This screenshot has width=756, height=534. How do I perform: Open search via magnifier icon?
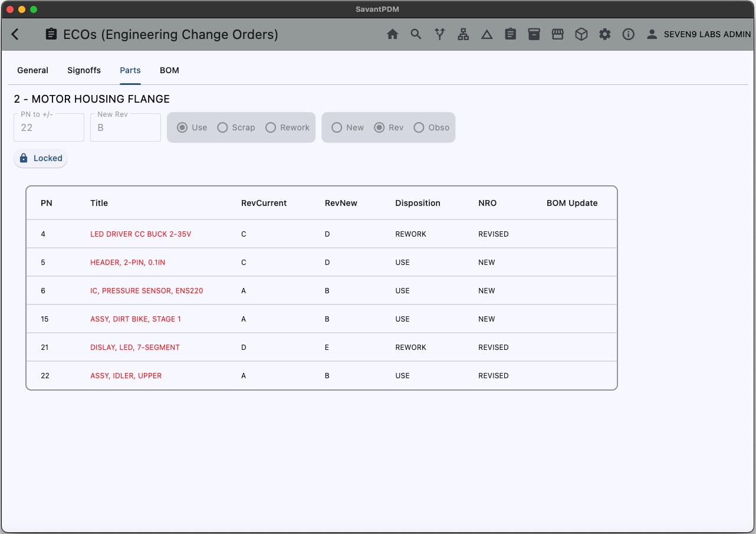pos(416,34)
